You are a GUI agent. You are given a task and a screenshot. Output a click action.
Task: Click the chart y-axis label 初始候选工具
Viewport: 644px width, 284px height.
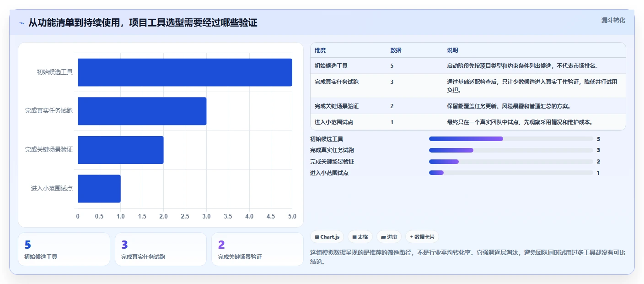55,72
